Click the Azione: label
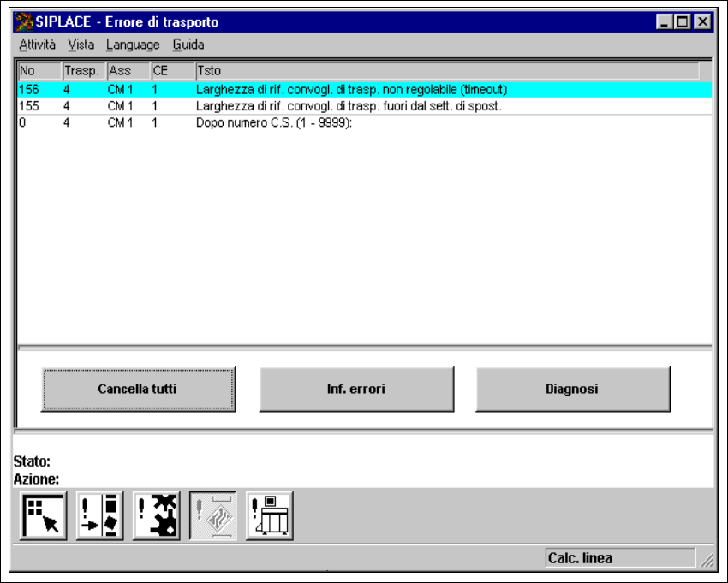The height and width of the screenshot is (583, 728). point(36,479)
